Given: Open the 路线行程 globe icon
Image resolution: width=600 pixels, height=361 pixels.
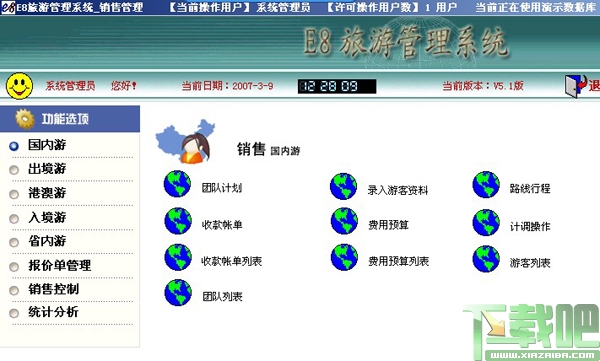Looking at the screenshot, I should coord(486,185).
